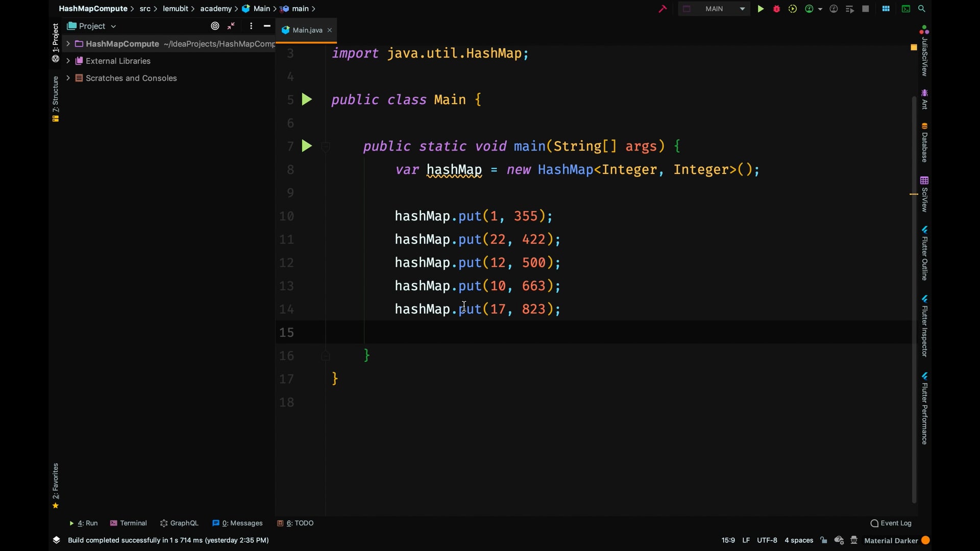980x551 pixels.
Task: Build the project with the hammer icon
Action: click(663, 9)
